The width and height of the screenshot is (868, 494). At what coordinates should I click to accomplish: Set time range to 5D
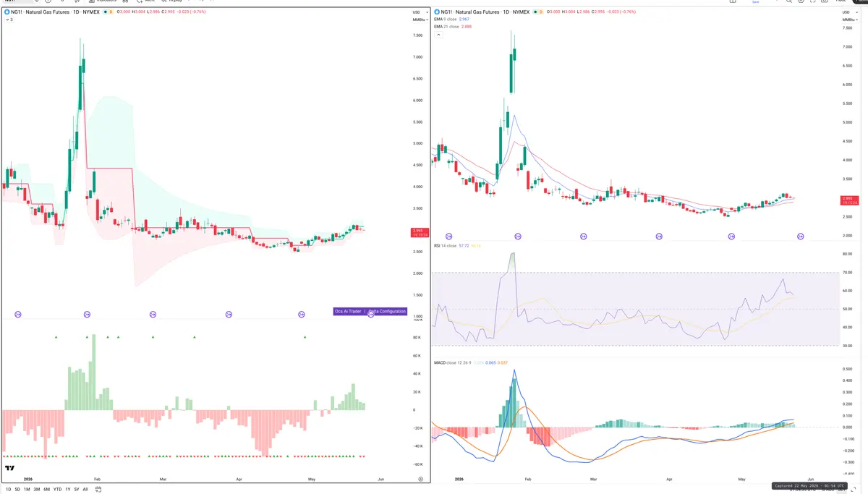pos(18,490)
